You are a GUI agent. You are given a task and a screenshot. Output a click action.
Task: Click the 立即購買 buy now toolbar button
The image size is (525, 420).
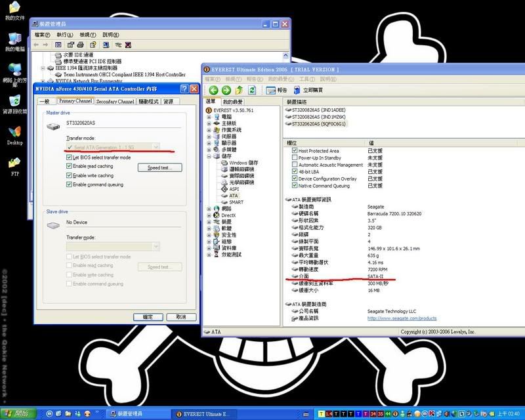point(308,91)
